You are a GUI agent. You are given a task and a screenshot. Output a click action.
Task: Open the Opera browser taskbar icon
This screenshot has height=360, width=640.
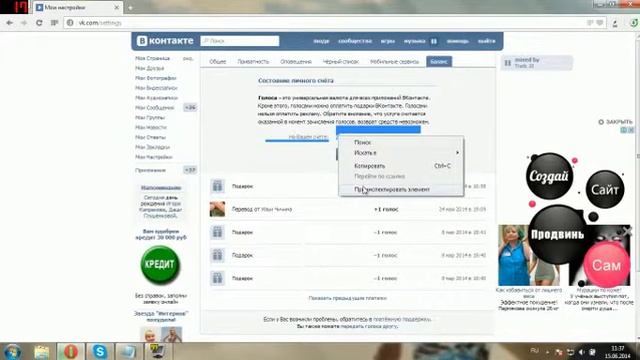pyautogui.click(x=71, y=351)
